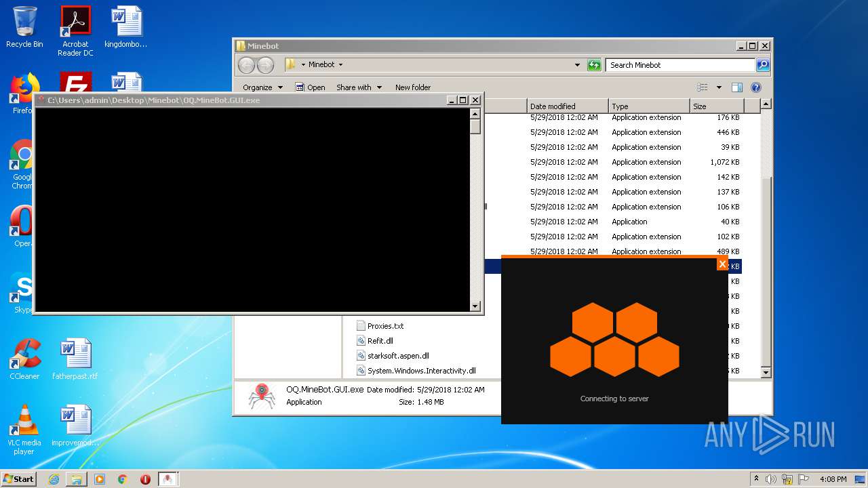This screenshot has width=868, height=488.
Task: Click the Minebot breadcrumb in address bar
Action: 321,65
